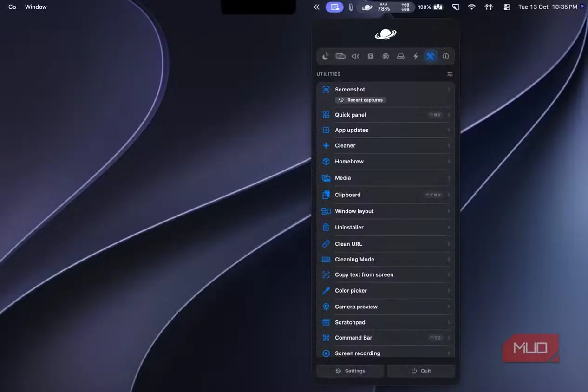The height and width of the screenshot is (392, 588).
Task: Open the Screenshot utility via its icon
Action: (x=326, y=90)
